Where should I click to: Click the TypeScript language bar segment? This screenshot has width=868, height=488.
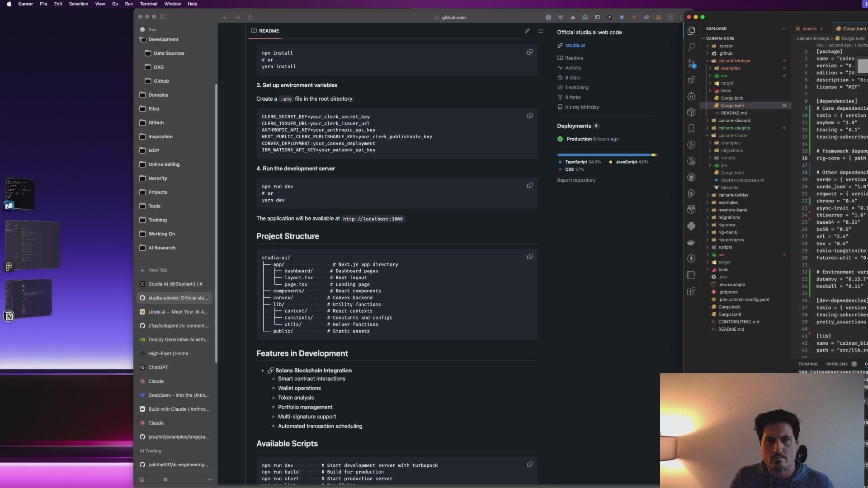(604, 155)
